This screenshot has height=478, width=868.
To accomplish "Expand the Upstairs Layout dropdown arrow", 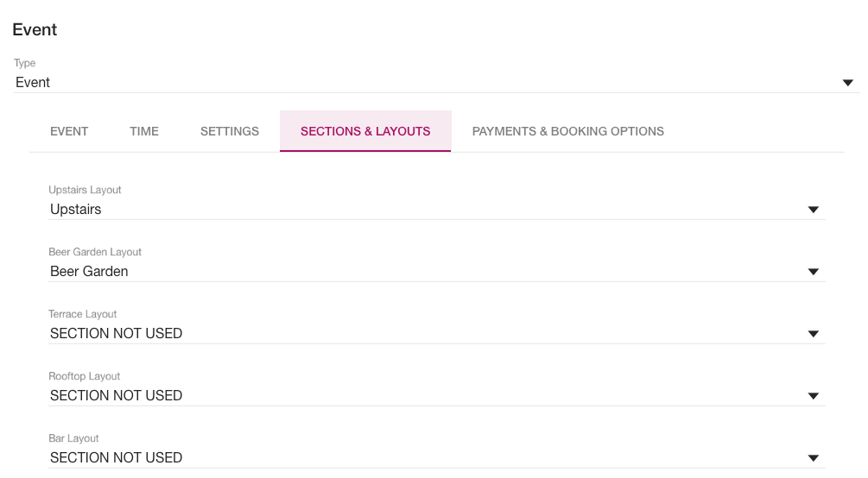I will [813, 210].
